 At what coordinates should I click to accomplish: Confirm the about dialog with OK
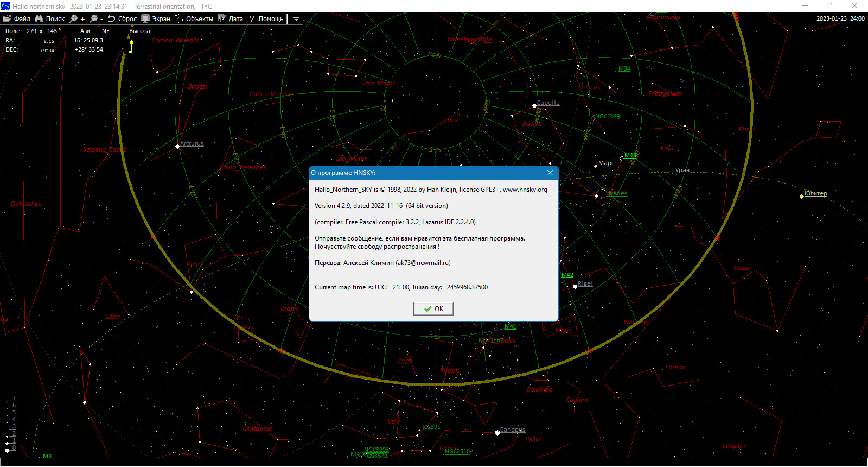tap(433, 308)
